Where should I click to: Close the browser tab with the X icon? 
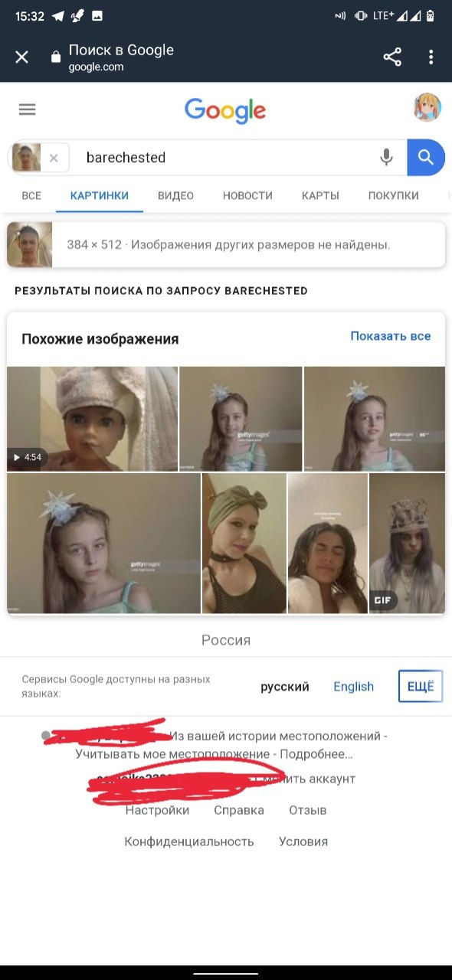pyautogui.click(x=21, y=57)
